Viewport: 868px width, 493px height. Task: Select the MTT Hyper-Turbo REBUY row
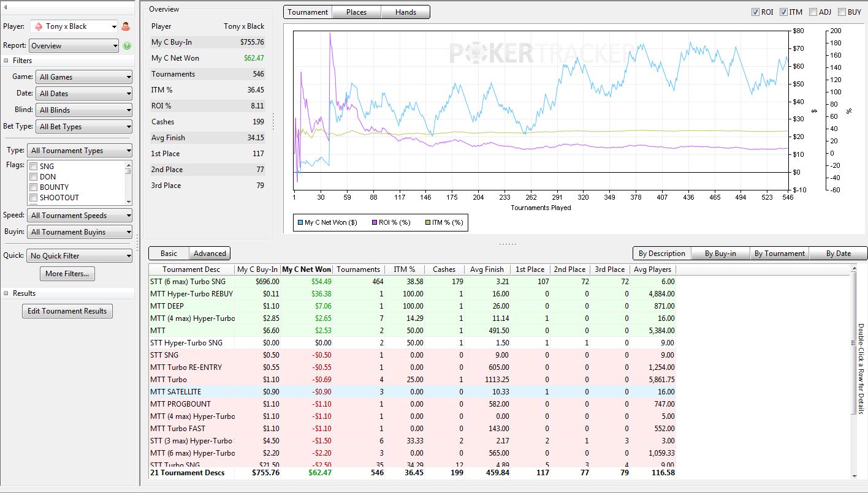point(412,294)
